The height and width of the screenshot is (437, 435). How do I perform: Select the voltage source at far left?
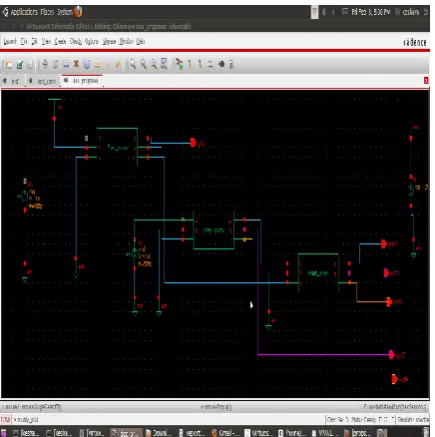25,196
